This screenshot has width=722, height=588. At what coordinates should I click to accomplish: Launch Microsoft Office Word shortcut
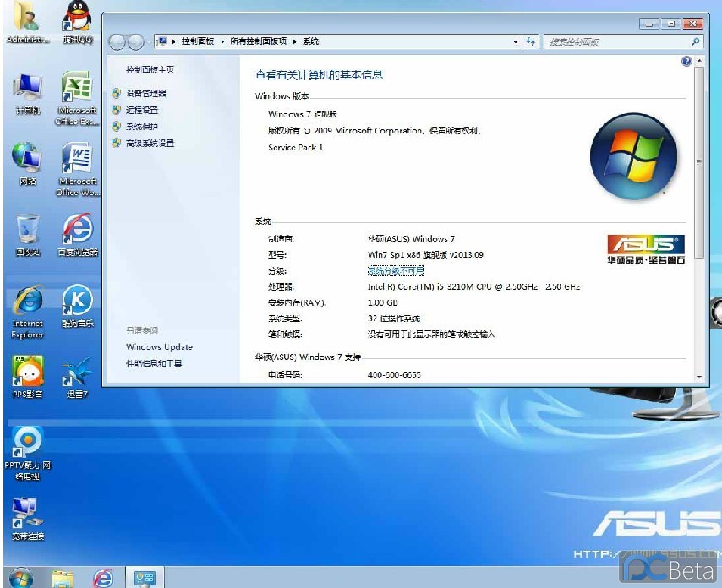(x=78, y=169)
